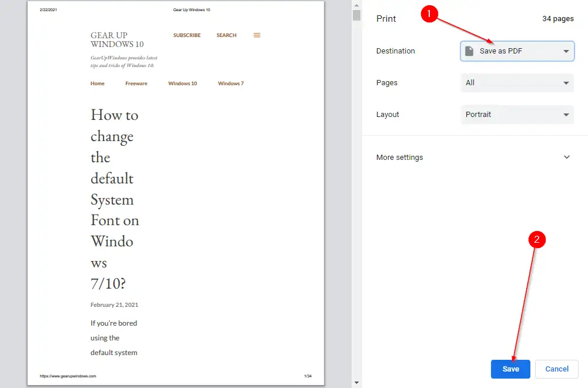Click SUBSCRIBE in the page preview
The image size is (588, 388).
187,35
